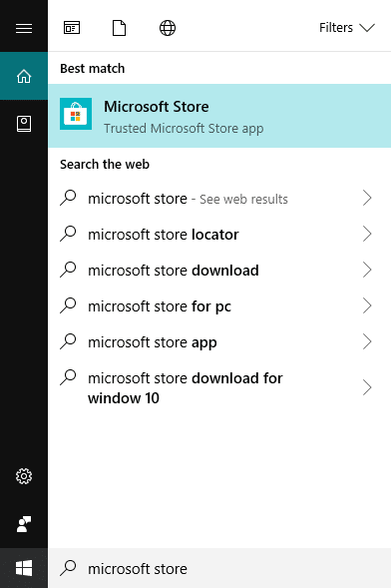Expand arrow for microsoft store app
Image resolution: width=391 pixels, height=588 pixels.
pyautogui.click(x=367, y=342)
